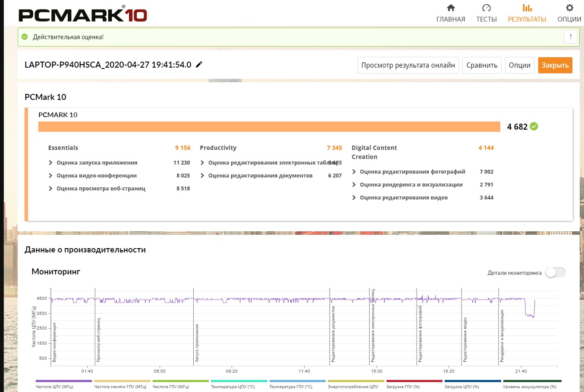Click the Редактирование фотографий chart marker
This screenshot has width=584, height=392.
click(x=420, y=333)
